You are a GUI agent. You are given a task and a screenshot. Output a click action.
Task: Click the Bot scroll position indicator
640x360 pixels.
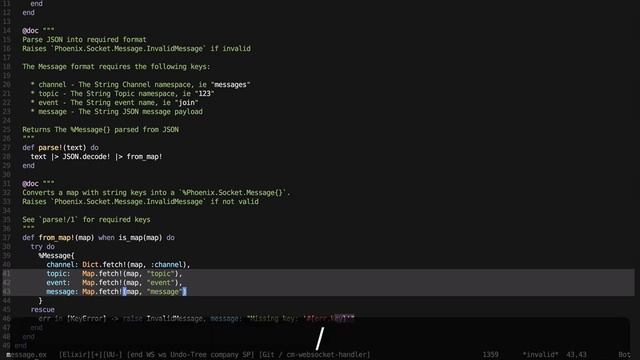coord(624,355)
